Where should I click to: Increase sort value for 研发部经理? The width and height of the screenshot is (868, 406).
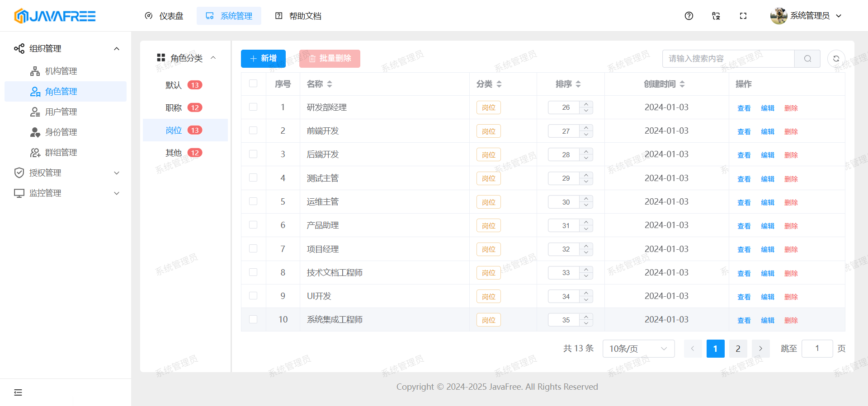pyautogui.click(x=586, y=104)
